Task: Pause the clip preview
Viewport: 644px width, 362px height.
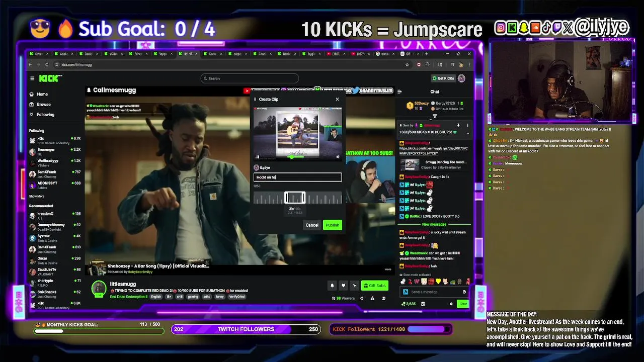Action: 258,157
